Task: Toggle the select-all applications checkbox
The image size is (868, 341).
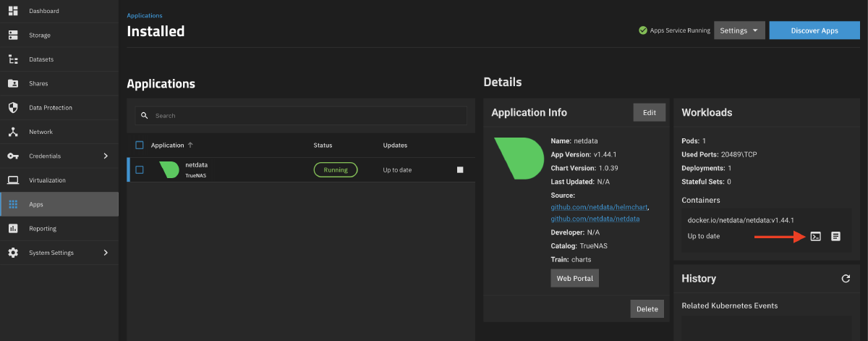Action: coord(140,145)
